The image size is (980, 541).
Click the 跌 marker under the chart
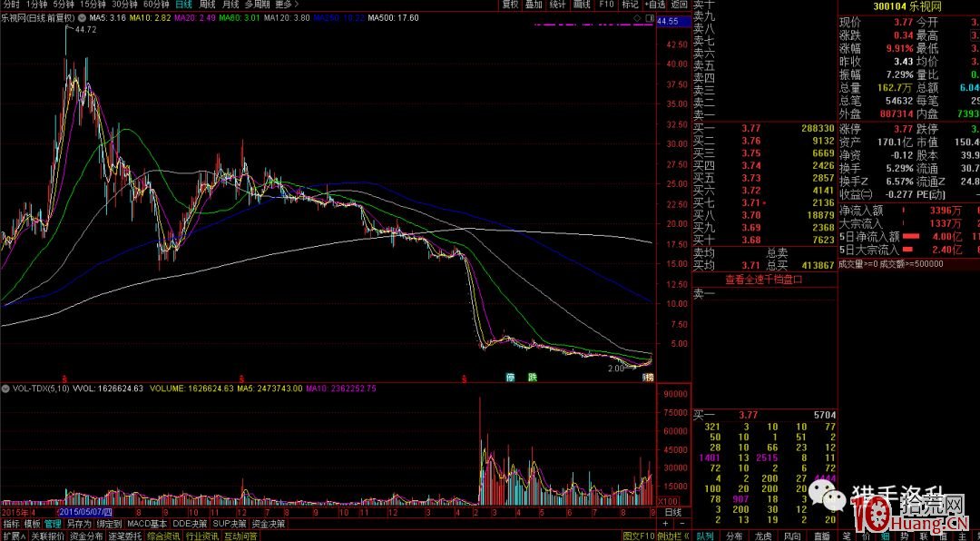tap(533, 377)
